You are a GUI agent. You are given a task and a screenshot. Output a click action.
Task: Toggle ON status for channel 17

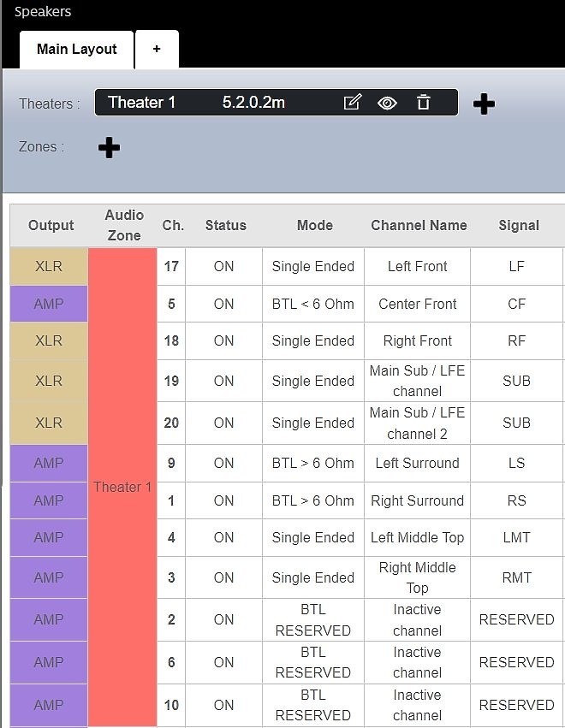pyautogui.click(x=223, y=267)
